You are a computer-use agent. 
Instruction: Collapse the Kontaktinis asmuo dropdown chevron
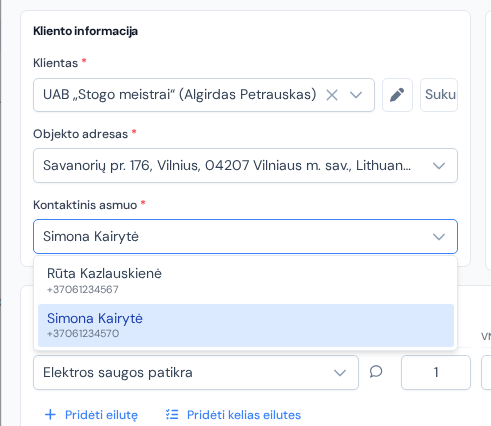pos(439,237)
